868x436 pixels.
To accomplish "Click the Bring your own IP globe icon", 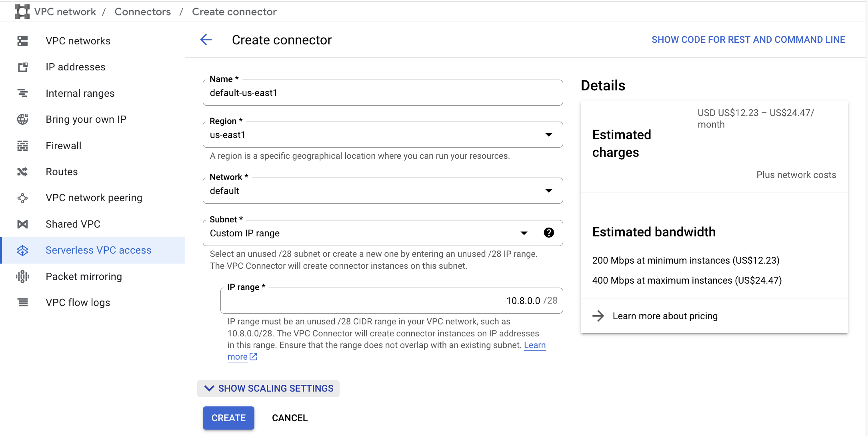I will coord(23,119).
